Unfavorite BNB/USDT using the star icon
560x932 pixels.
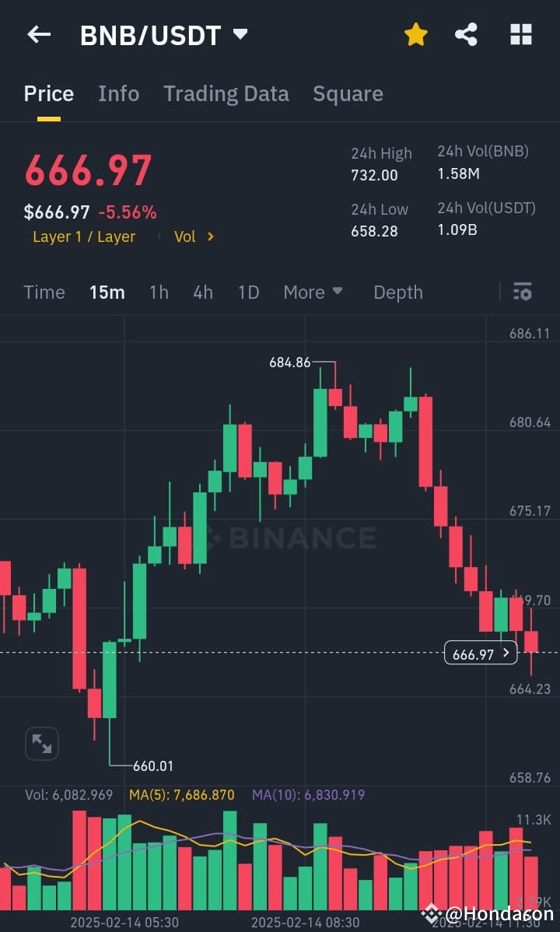pos(416,34)
